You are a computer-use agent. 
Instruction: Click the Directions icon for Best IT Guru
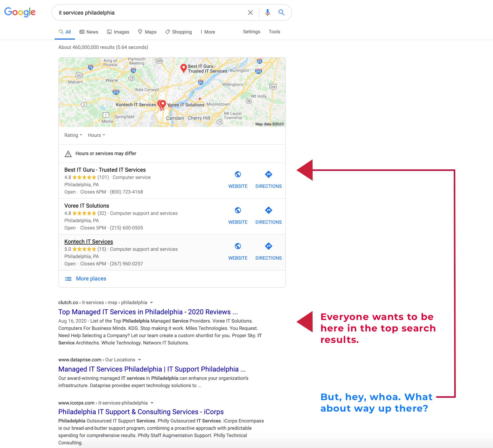268,174
